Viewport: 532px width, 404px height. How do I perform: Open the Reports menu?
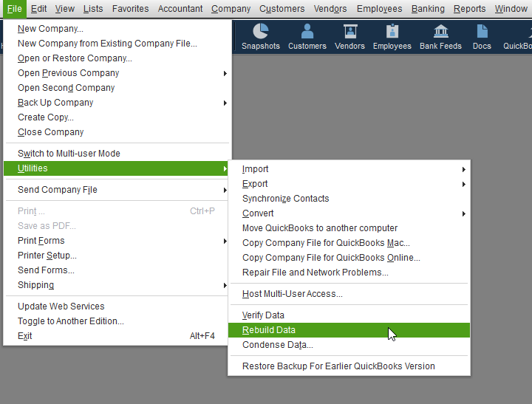pyautogui.click(x=470, y=8)
